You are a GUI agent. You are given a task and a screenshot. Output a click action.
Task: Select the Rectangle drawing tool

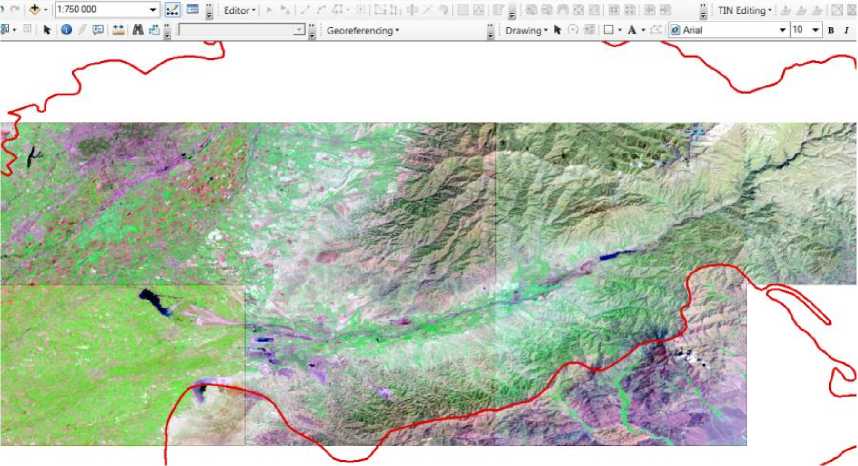pyautogui.click(x=608, y=30)
